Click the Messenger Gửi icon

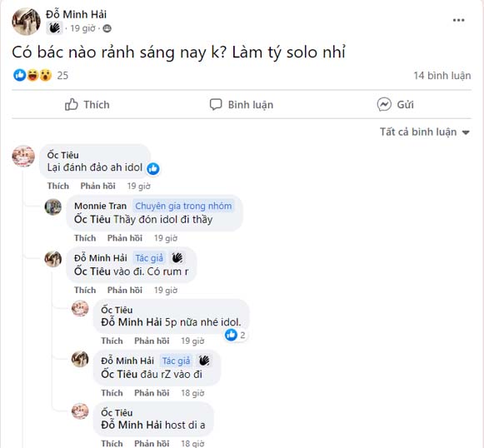pos(384,105)
